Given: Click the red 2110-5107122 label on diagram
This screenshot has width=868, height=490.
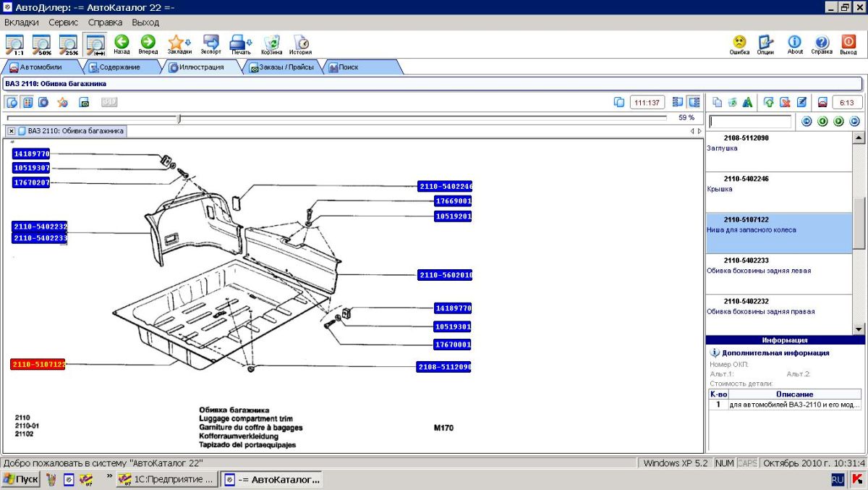Looking at the screenshot, I should (x=38, y=365).
